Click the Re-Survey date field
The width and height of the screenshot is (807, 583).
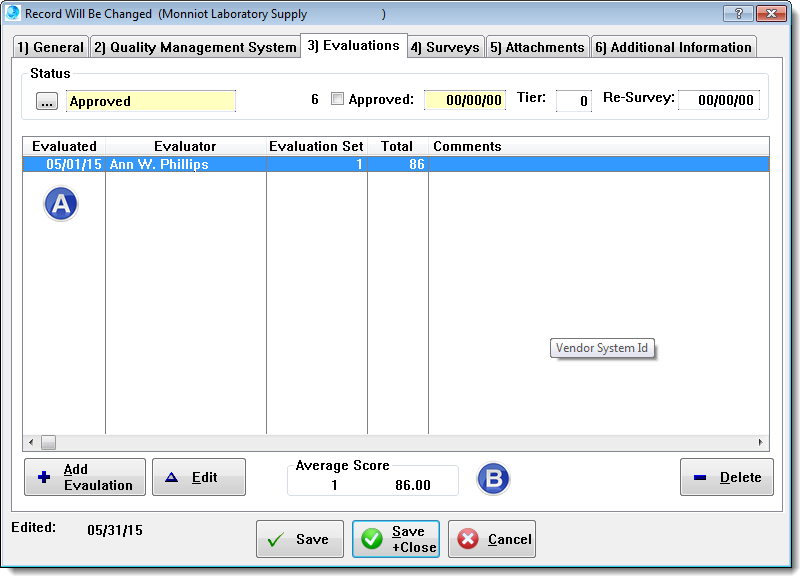click(718, 100)
